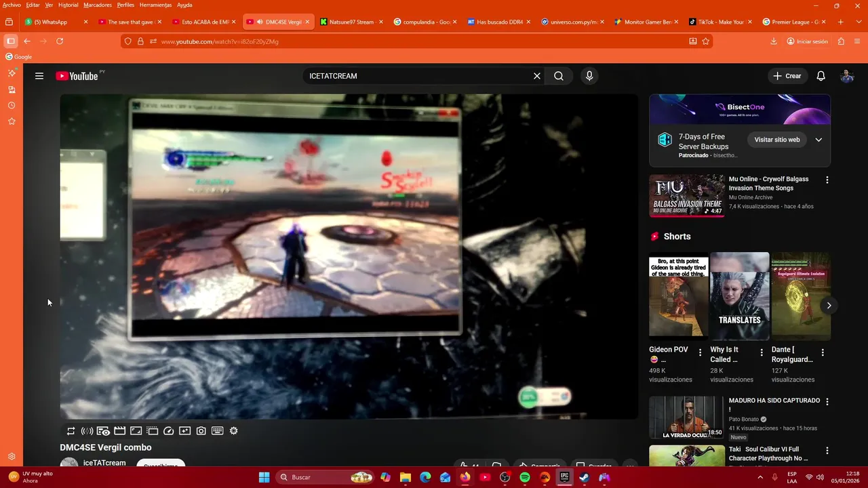This screenshot has width=868, height=488.
Task: Open the iceTATcream channel name
Action: 104,463
